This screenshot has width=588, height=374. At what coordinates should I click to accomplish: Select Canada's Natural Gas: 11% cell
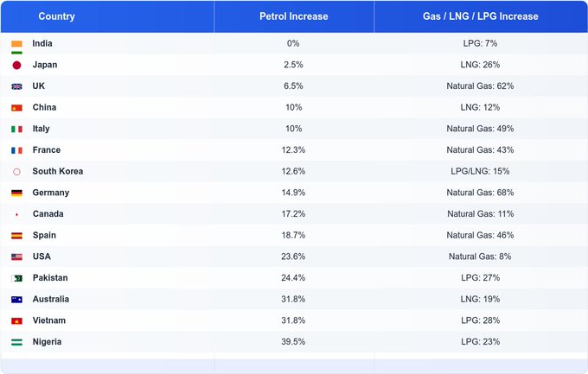[480, 214]
